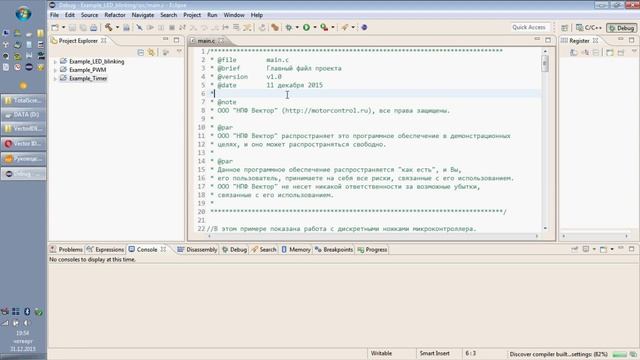Screen dimensions: 640x360
Task: Open the Window menu
Action: coord(234,15)
